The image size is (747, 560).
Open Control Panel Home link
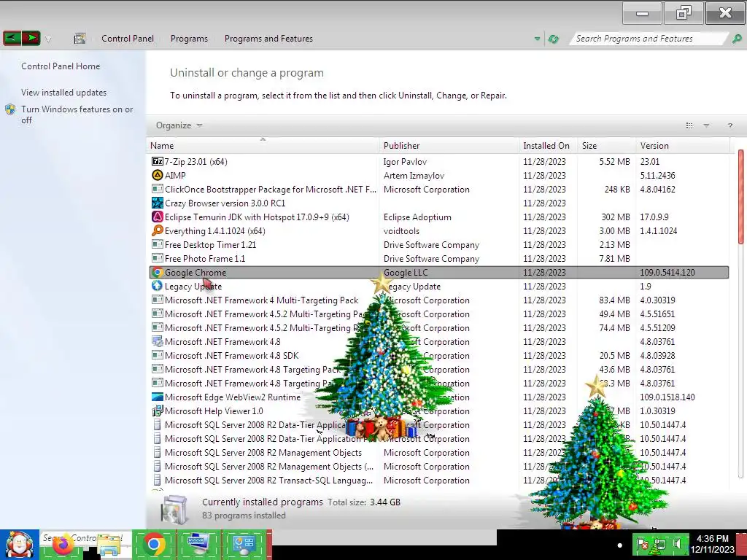(x=61, y=66)
